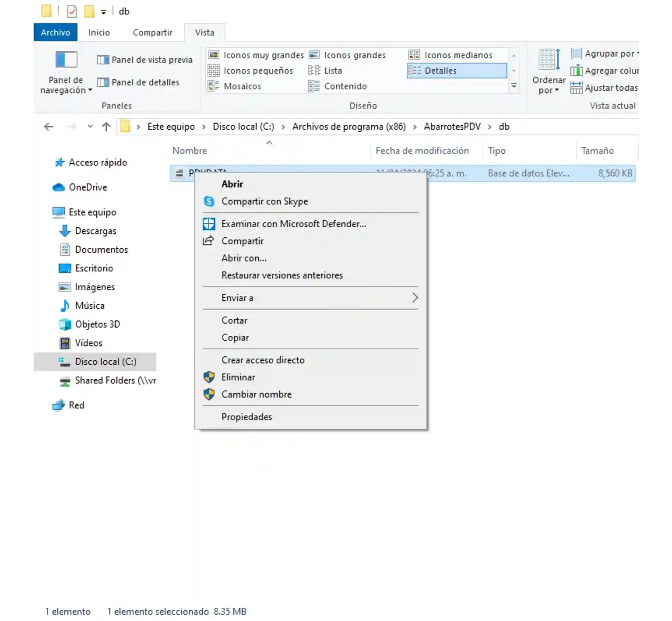Select Detalles layout

456,71
